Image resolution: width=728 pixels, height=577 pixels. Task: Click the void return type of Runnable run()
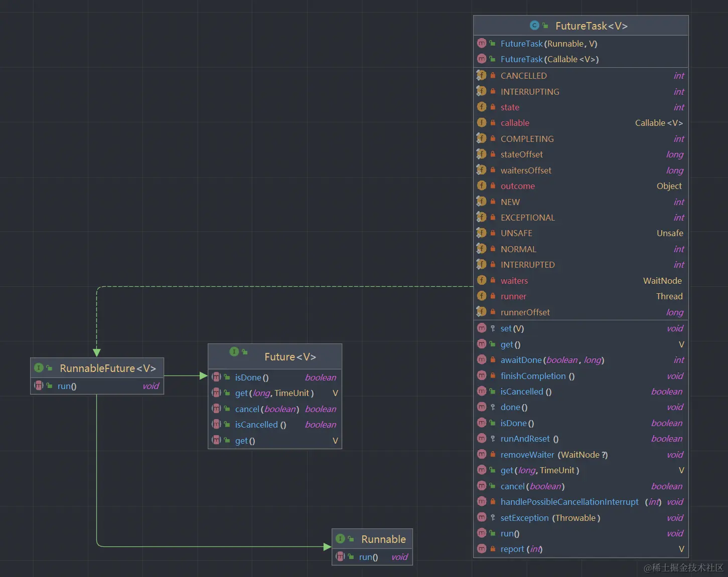tap(399, 557)
